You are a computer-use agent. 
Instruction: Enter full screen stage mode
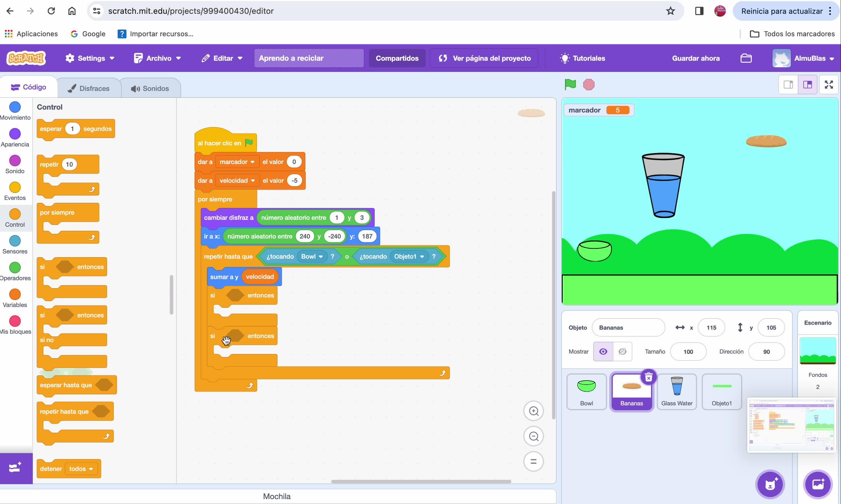(x=828, y=85)
